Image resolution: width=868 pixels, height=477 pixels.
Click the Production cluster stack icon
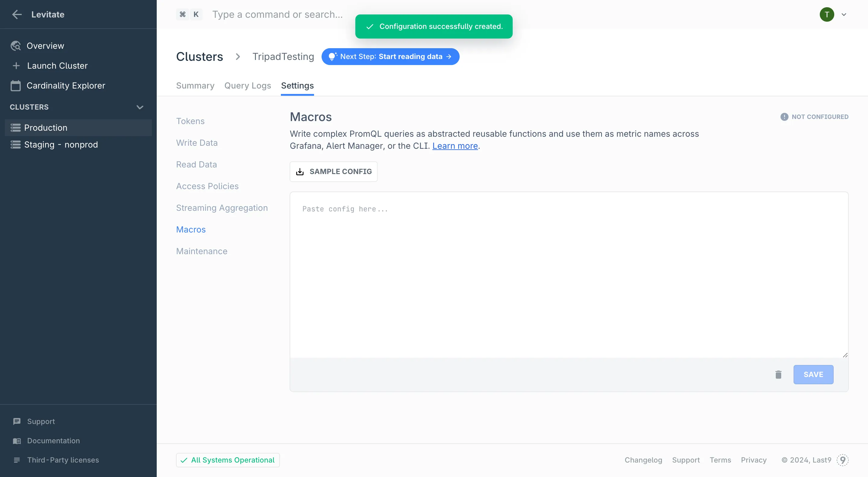(x=15, y=128)
